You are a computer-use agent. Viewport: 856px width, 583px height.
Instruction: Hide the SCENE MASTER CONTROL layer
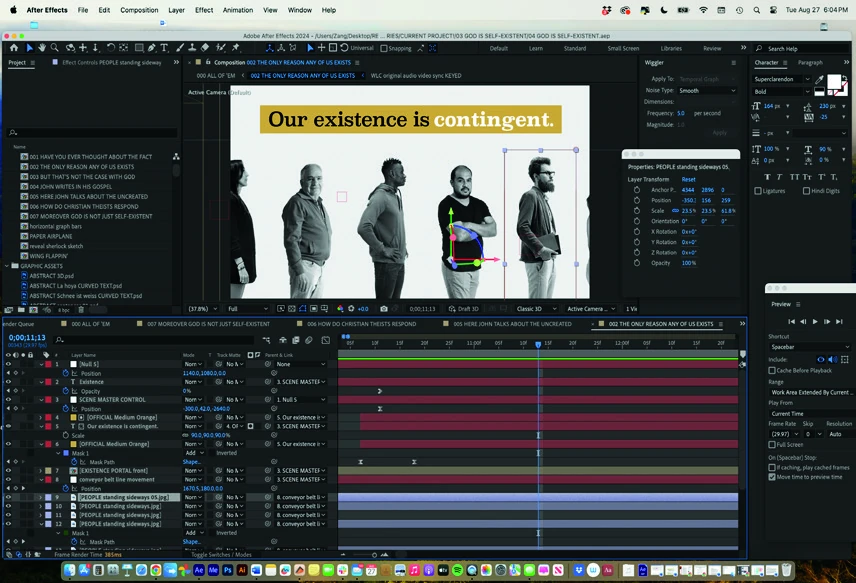point(8,400)
